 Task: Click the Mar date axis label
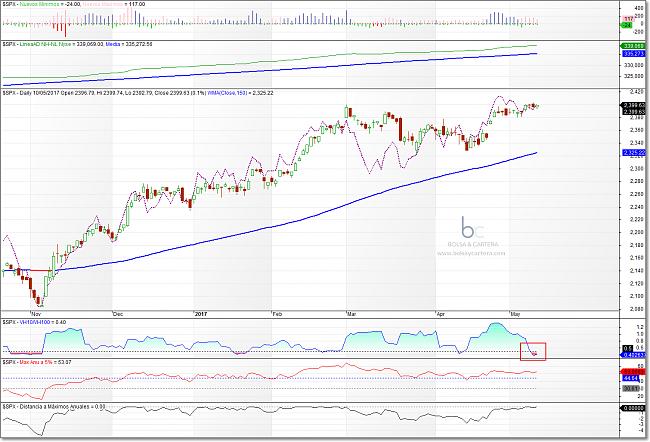click(352, 314)
